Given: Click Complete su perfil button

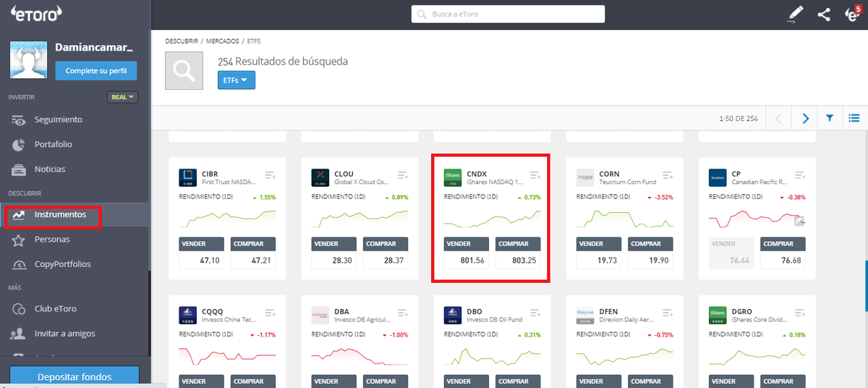Looking at the screenshot, I should [96, 71].
